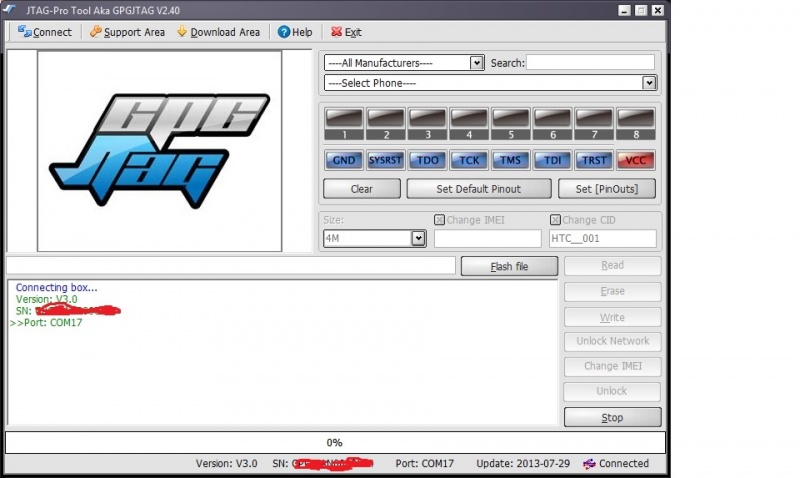This screenshot has height=478, width=800.
Task: Select pin slot 3
Action: pos(428,124)
